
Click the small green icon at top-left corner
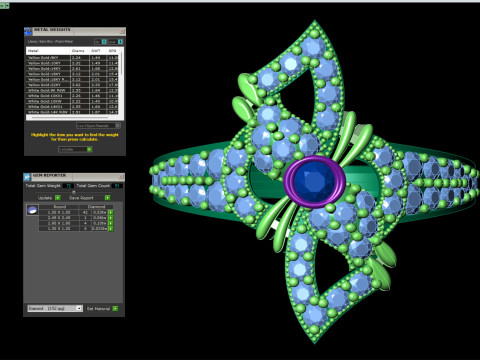click(x=4, y=6)
